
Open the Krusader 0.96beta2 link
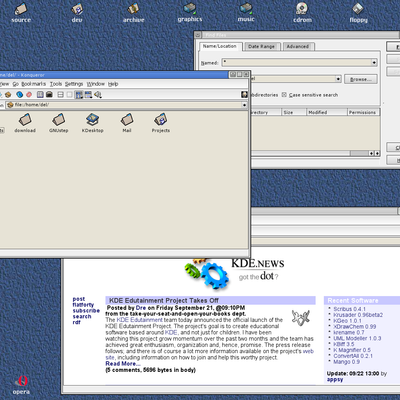[358, 315]
